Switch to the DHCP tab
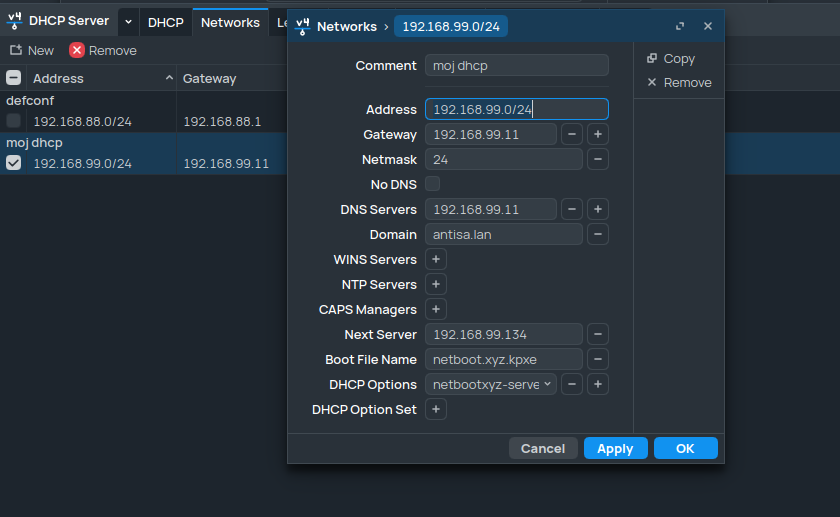 pos(166,22)
